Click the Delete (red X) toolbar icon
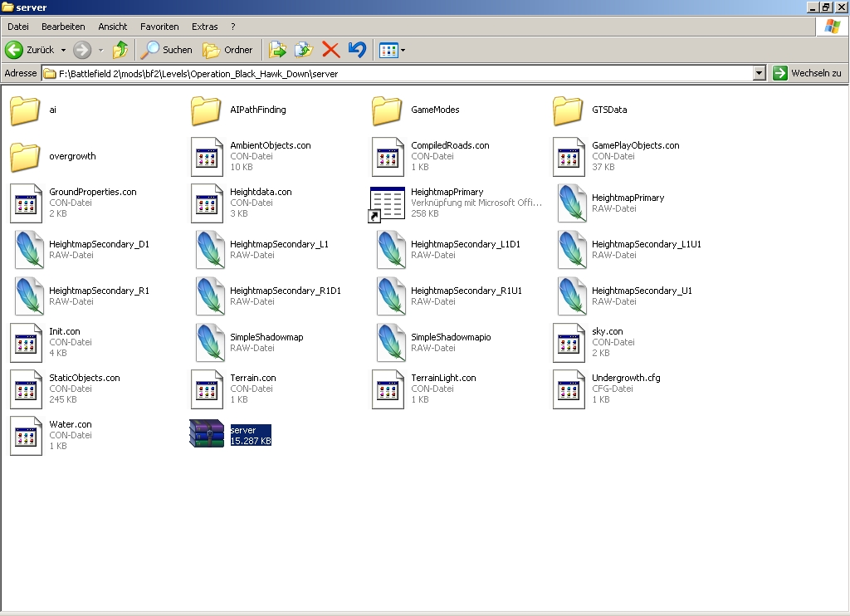The width and height of the screenshot is (850, 616). pyautogui.click(x=330, y=50)
